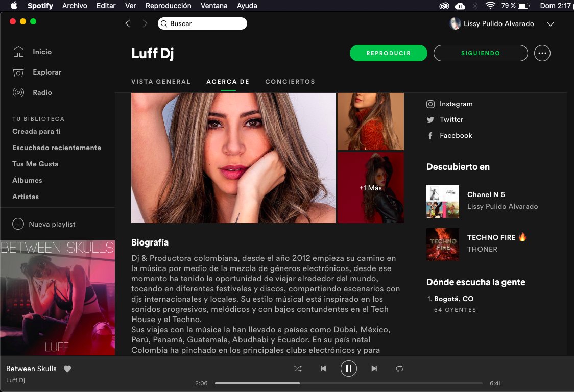Open Escuchado recientemente
The width and height of the screenshot is (574, 392).
click(x=57, y=148)
